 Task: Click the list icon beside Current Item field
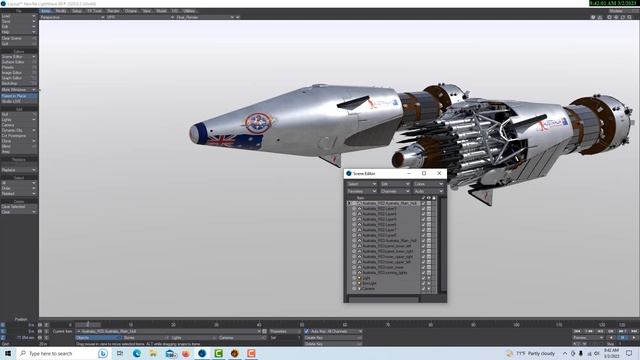click(264, 331)
